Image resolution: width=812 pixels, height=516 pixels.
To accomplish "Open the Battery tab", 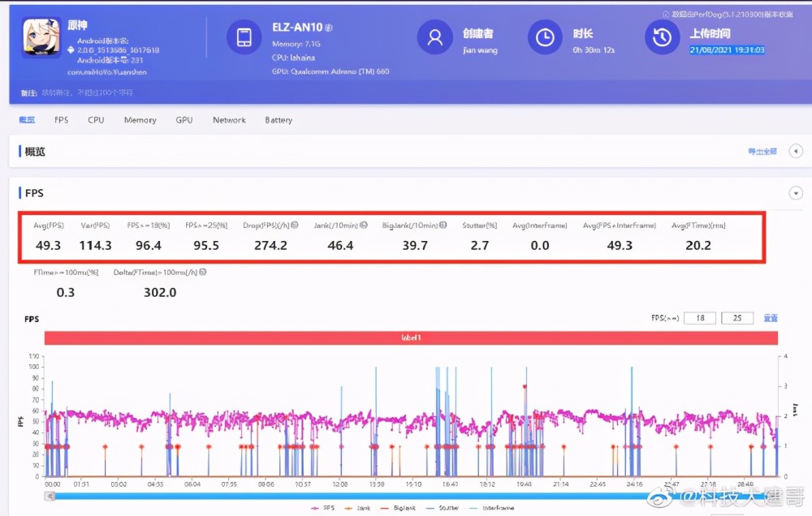I will click(x=279, y=120).
